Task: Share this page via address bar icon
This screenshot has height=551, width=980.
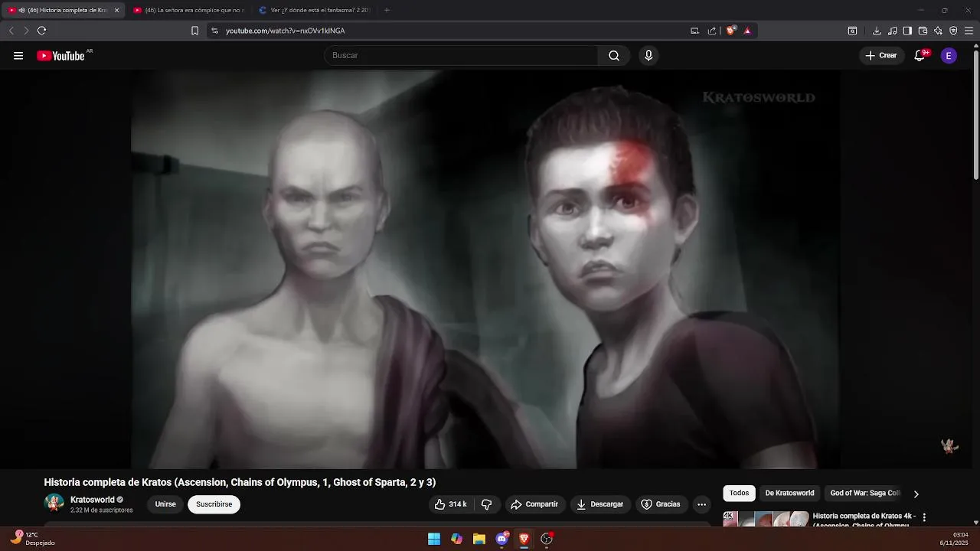Action: point(712,31)
